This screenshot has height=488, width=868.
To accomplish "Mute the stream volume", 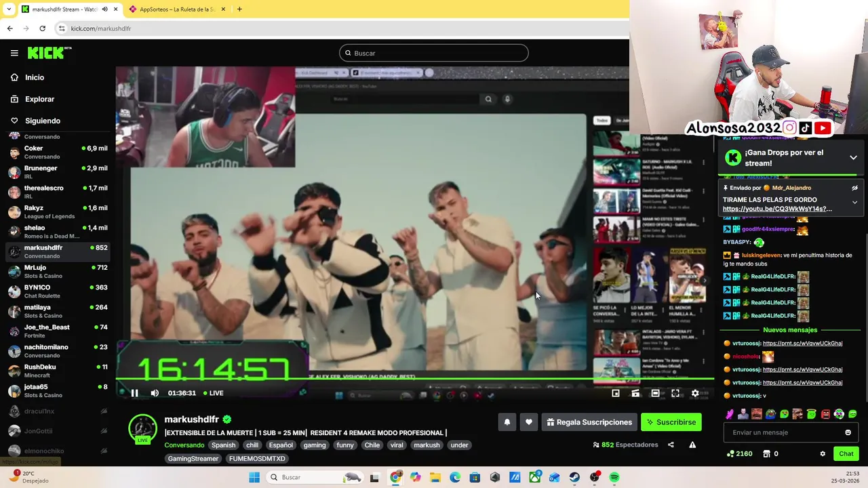I will coord(155,393).
